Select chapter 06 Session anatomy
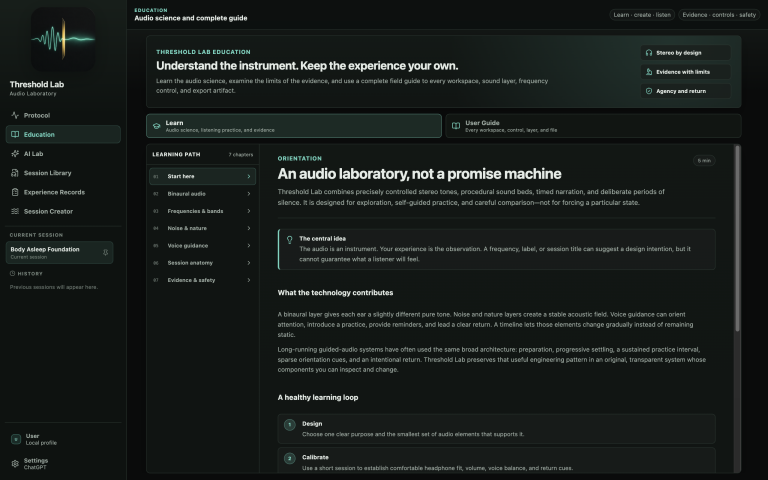Image resolution: width=768 pixels, height=480 pixels. pos(202,263)
